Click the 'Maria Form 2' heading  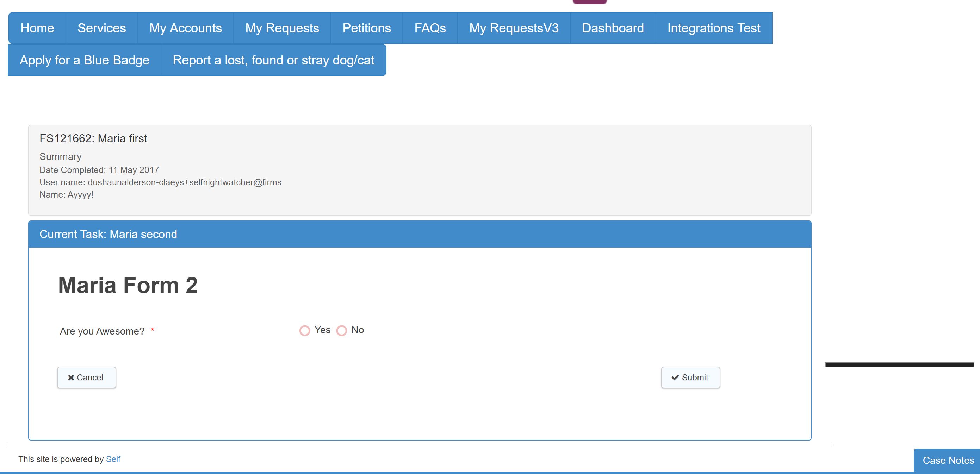[128, 285]
